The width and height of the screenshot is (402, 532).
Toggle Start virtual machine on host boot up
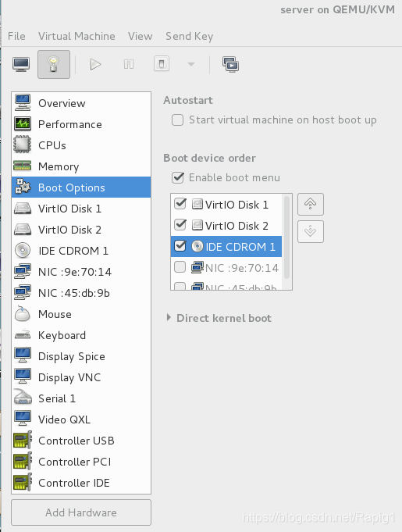click(178, 120)
